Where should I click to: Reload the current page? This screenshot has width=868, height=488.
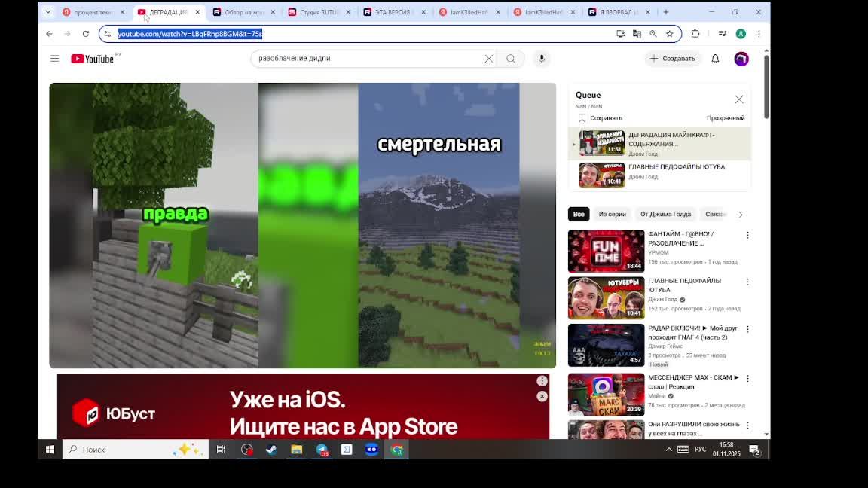pos(86,34)
